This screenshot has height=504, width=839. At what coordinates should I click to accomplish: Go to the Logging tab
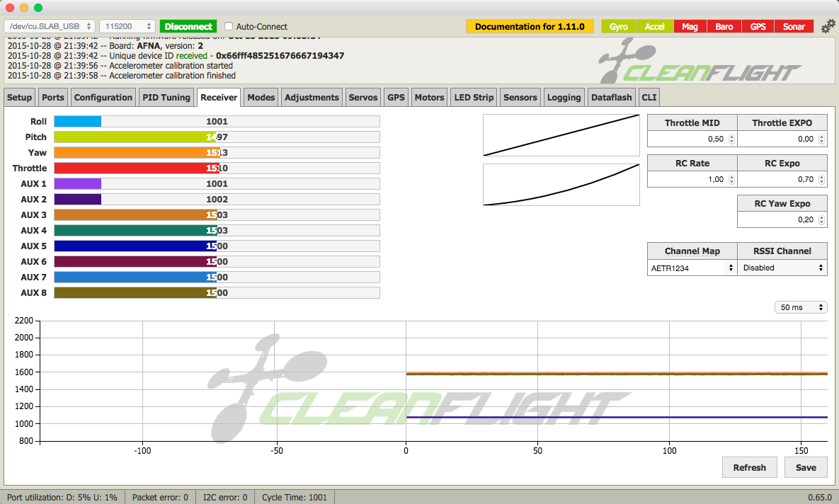coord(564,98)
